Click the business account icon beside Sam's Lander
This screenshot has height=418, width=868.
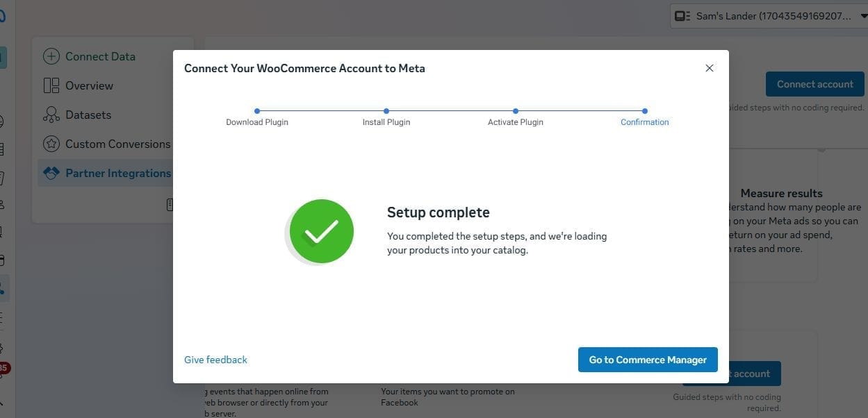(682, 16)
